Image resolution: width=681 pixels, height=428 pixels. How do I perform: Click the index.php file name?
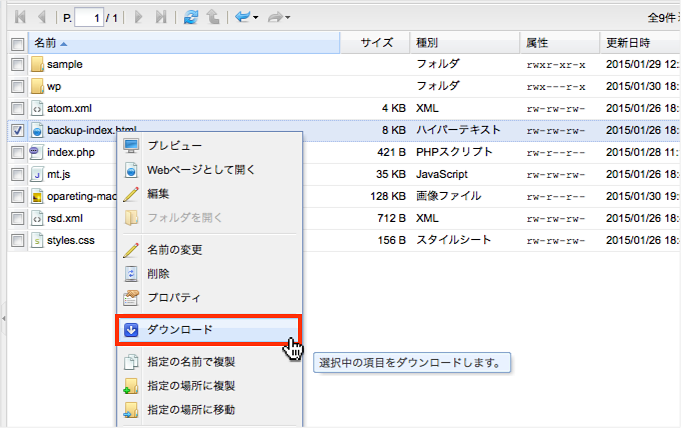pos(71,152)
